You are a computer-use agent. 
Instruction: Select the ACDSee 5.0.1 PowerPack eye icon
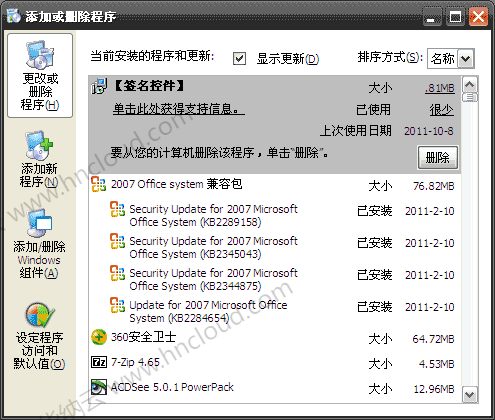coord(99,387)
